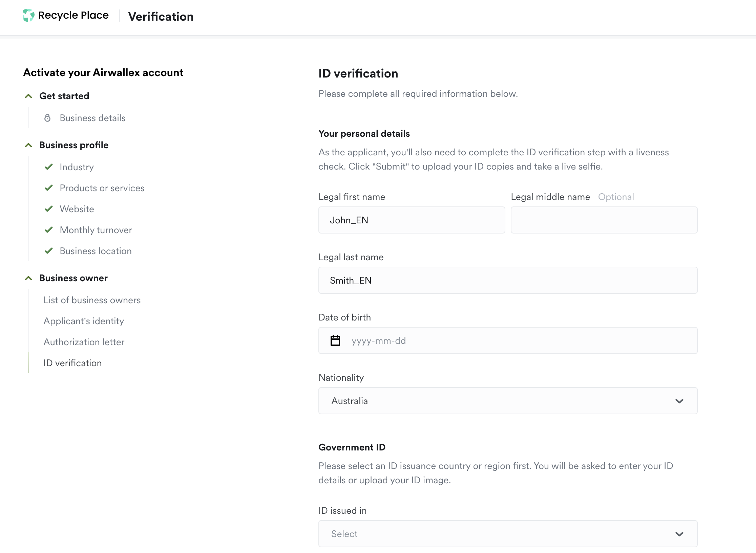Click the checkmark next to Monthly turnover
The image size is (756, 553).
[x=49, y=230]
